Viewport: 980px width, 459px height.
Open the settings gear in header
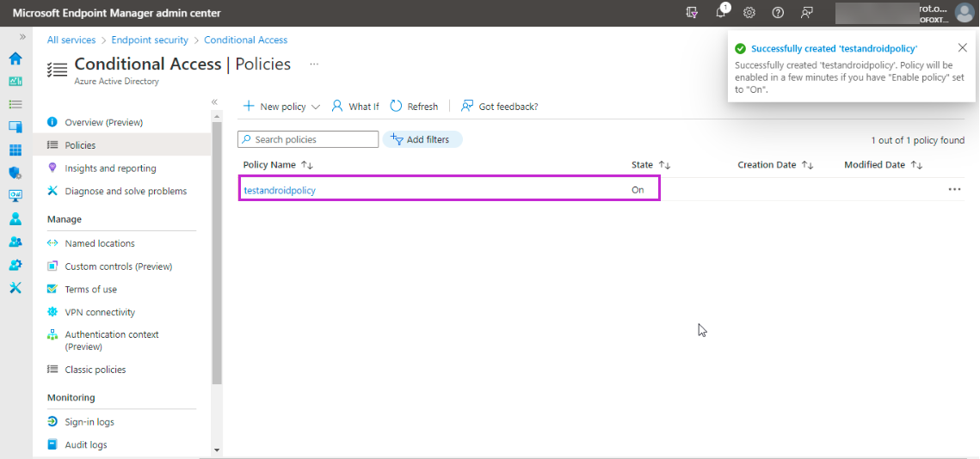(749, 13)
